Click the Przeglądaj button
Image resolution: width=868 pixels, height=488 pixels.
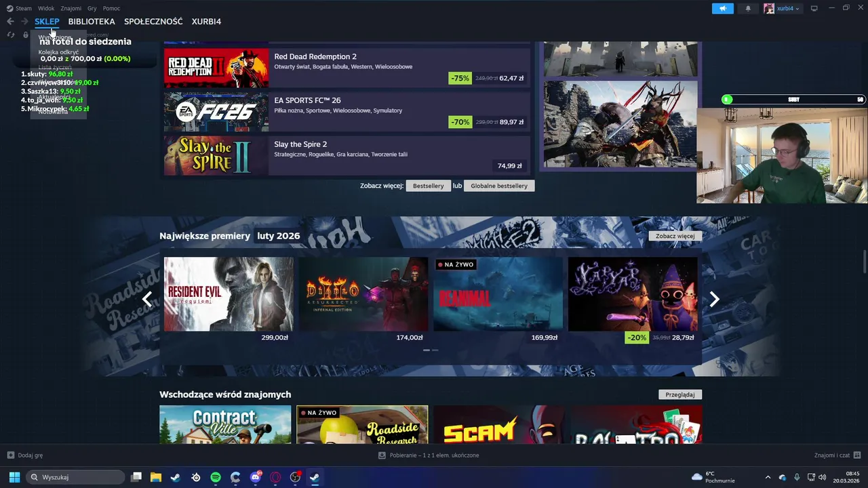tap(680, 394)
